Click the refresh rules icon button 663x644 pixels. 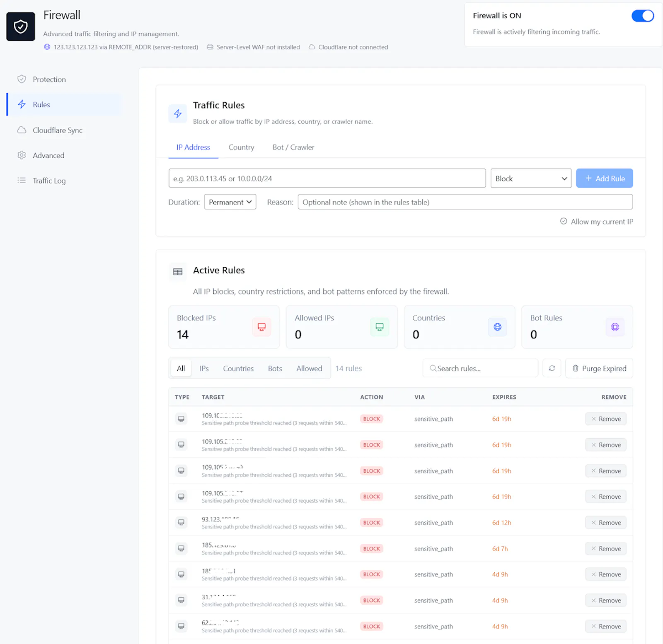pos(552,368)
